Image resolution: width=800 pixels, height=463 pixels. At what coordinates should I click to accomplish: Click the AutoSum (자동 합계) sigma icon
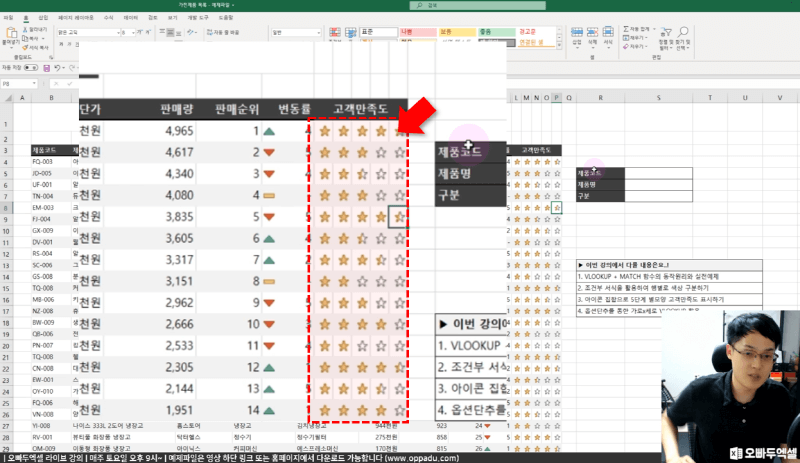point(626,29)
